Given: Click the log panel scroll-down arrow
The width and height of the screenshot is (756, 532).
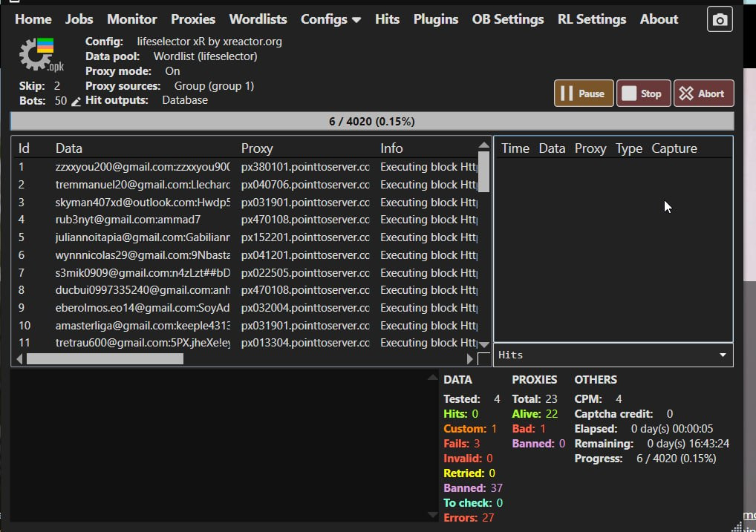Looking at the screenshot, I should click(432, 515).
